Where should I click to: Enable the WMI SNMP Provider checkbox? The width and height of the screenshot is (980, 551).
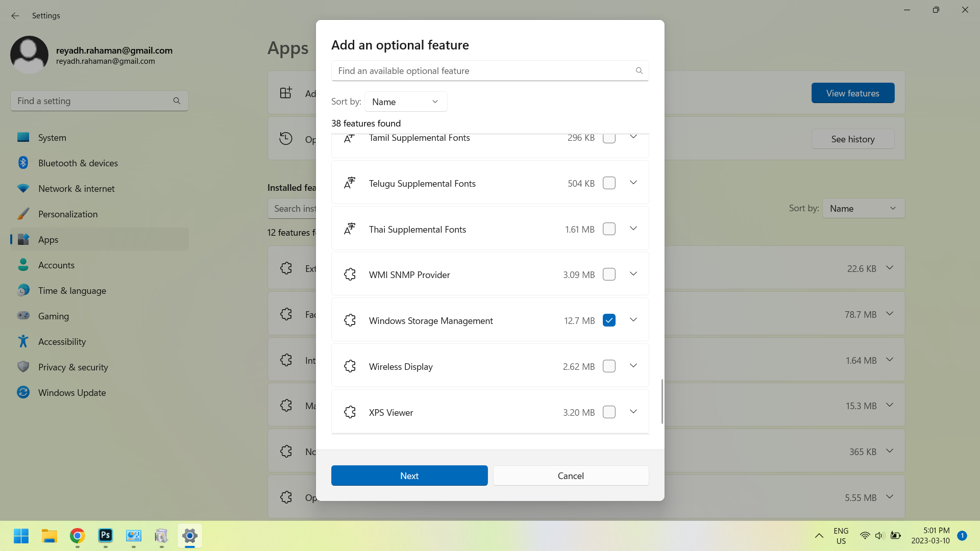tap(609, 274)
